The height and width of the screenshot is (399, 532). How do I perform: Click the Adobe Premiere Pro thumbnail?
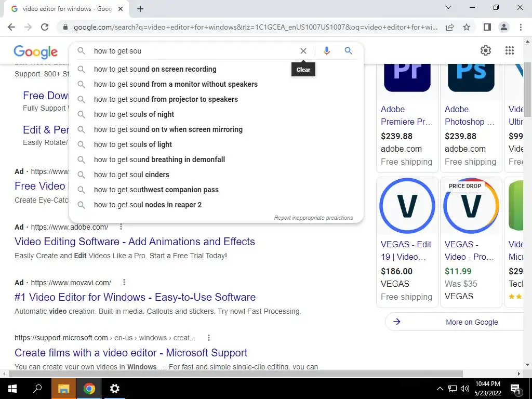(x=407, y=78)
